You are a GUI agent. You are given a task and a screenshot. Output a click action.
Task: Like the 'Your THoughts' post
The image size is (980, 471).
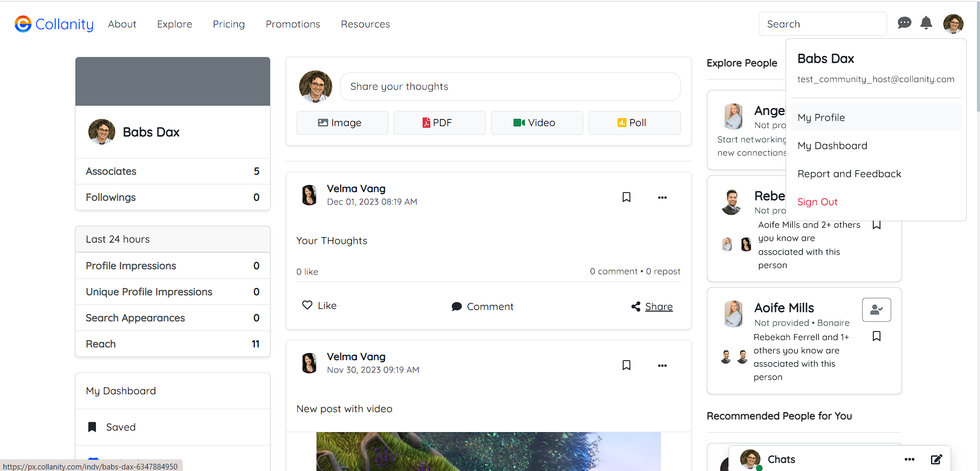[x=320, y=305]
